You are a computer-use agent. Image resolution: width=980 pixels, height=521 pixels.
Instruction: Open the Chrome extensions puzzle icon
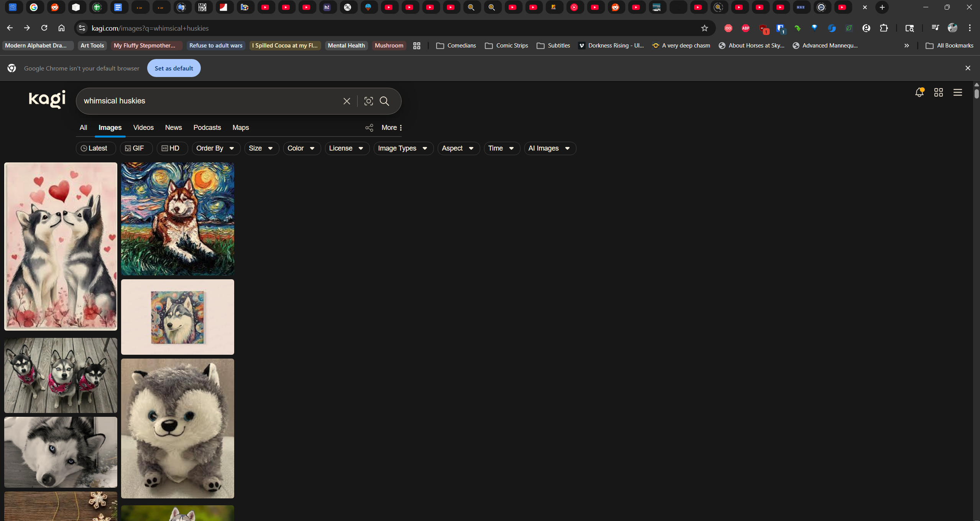[x=884, y=28]
